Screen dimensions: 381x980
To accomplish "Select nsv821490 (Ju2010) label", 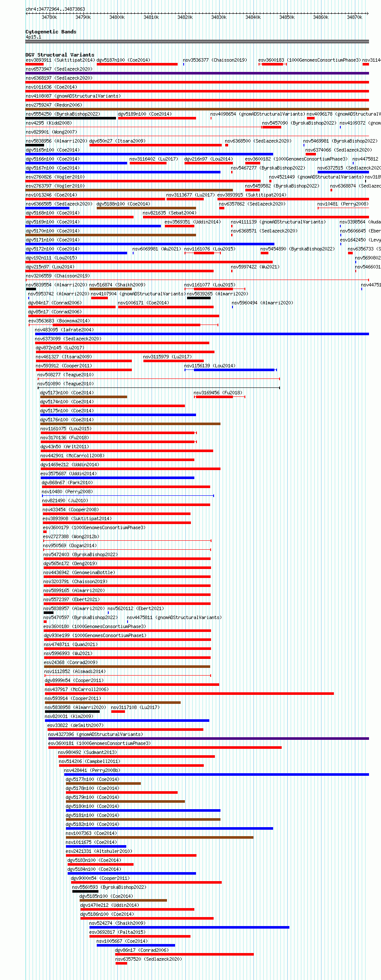I will (x=65, y=500).
